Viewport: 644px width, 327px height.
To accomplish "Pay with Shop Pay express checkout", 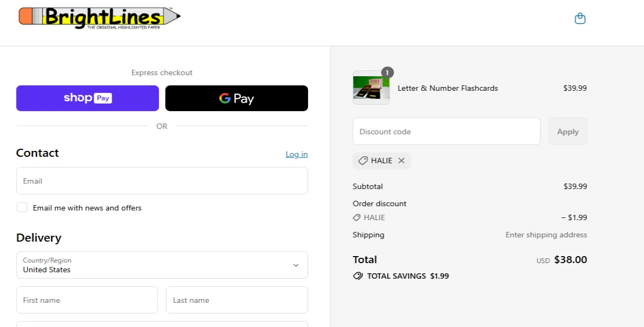I will [87, 98].
